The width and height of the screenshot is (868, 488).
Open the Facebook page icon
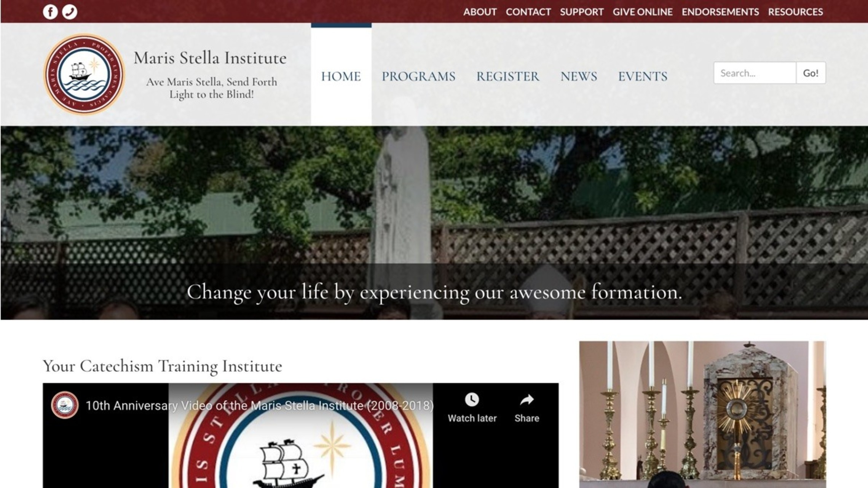pos(50,12)
